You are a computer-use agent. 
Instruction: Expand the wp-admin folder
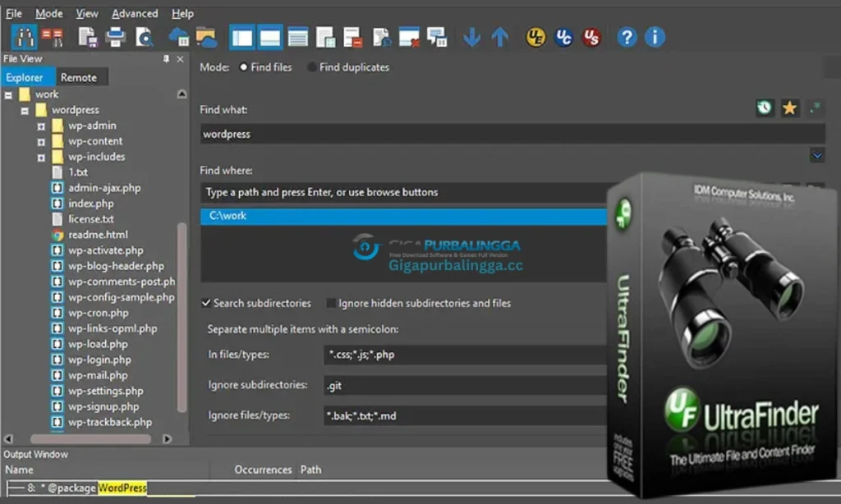coord(41,126)
